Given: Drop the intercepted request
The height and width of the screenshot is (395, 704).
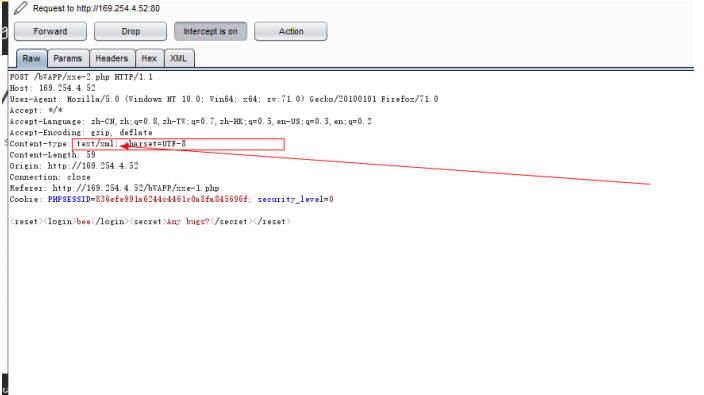Looking at the screenshot, I should (130, 31).
